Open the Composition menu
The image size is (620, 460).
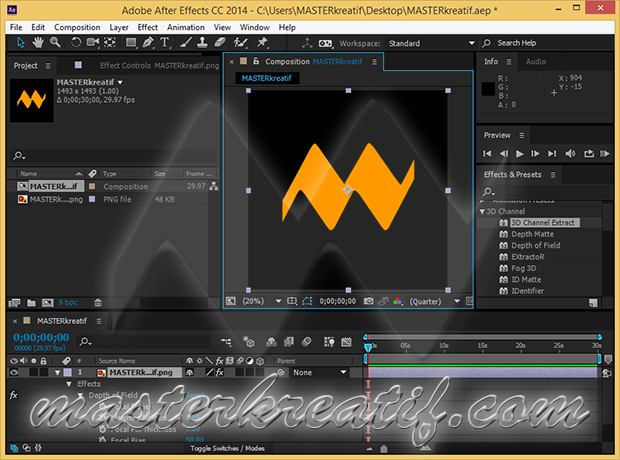(77, 27)
